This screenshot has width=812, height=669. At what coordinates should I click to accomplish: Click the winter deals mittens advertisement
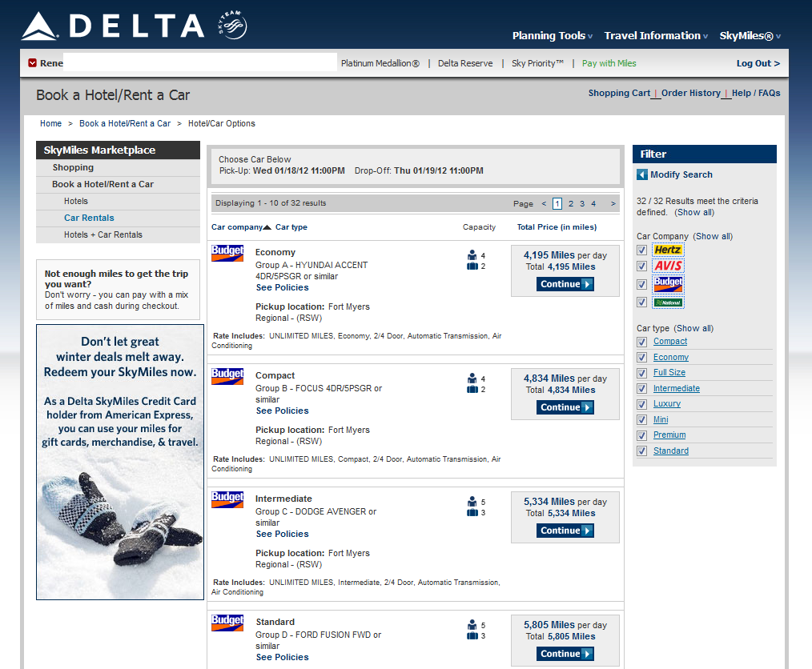pyautogui.click(x=120, y=462)
